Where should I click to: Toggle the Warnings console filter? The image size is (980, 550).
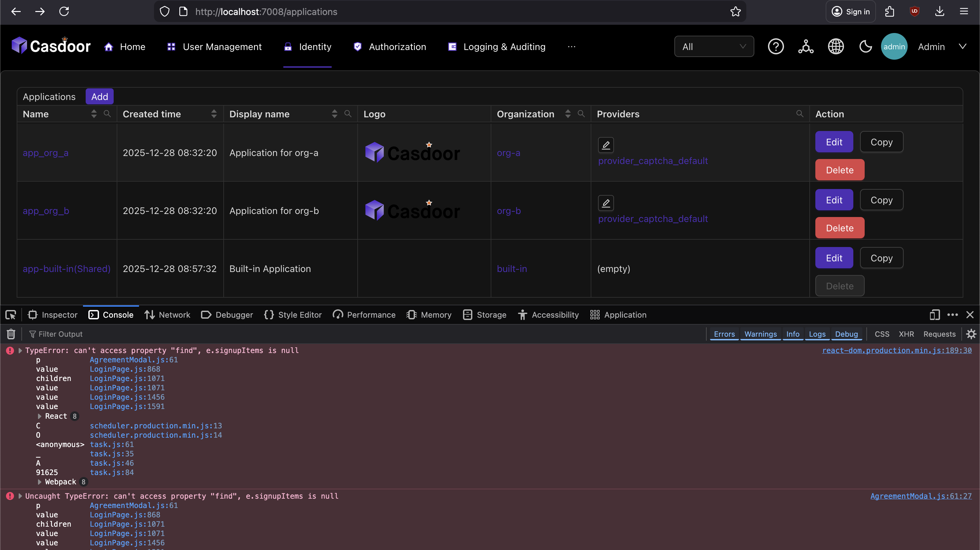760,334
